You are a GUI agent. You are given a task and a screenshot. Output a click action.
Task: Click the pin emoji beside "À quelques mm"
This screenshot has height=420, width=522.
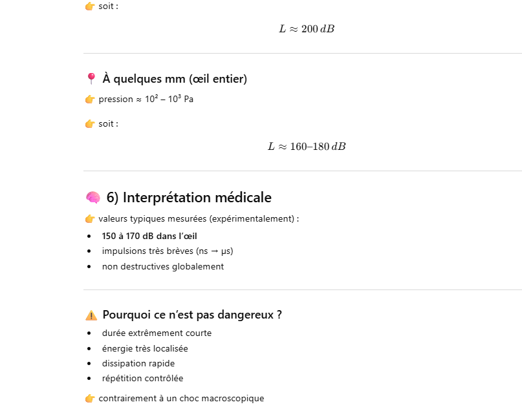point(91,79)
